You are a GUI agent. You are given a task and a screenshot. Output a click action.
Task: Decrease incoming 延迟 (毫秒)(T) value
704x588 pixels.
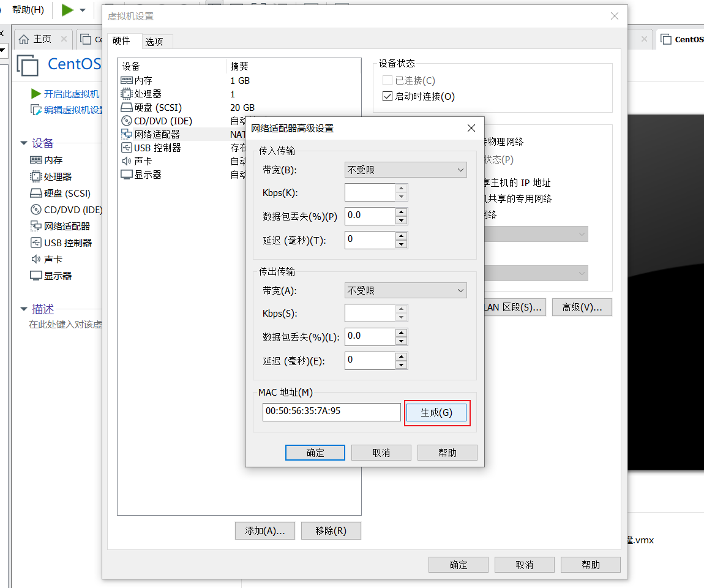(402, 244)
